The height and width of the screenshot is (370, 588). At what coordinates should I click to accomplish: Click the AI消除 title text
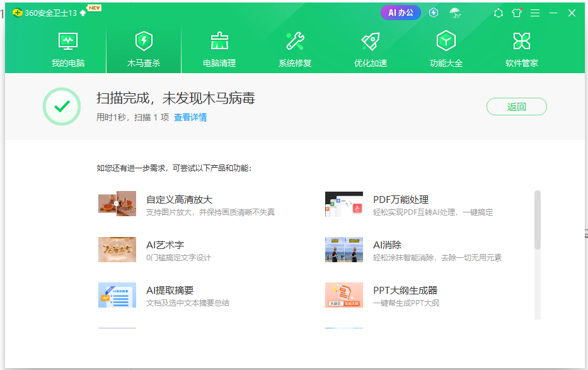tap(388, 245)
